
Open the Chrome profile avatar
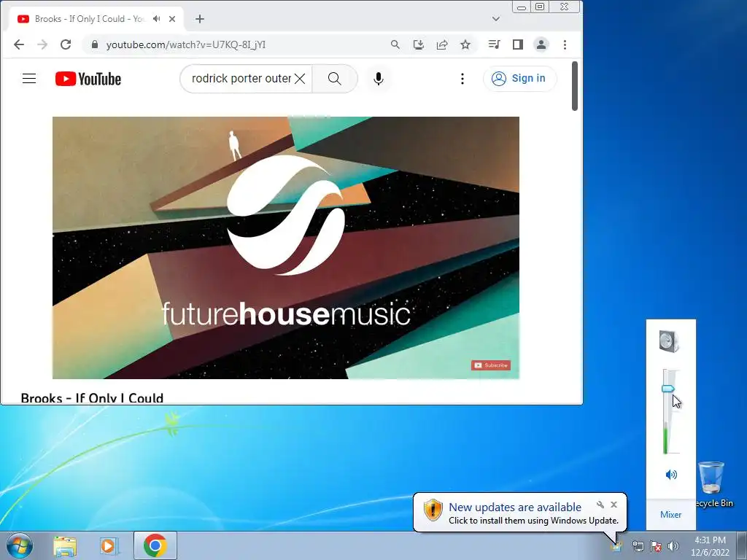(541, 44)
